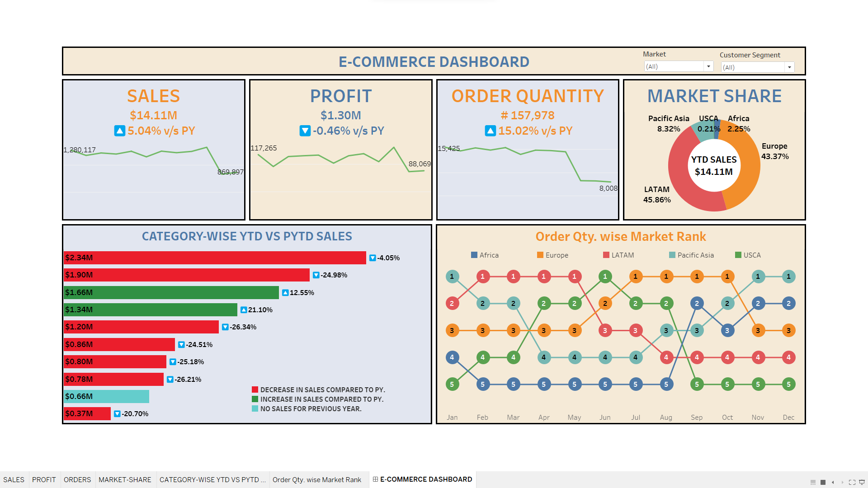Open the Market filter dropdown
Screen dimensions: 868x488
pyautogui.click(x=708, y=66)
